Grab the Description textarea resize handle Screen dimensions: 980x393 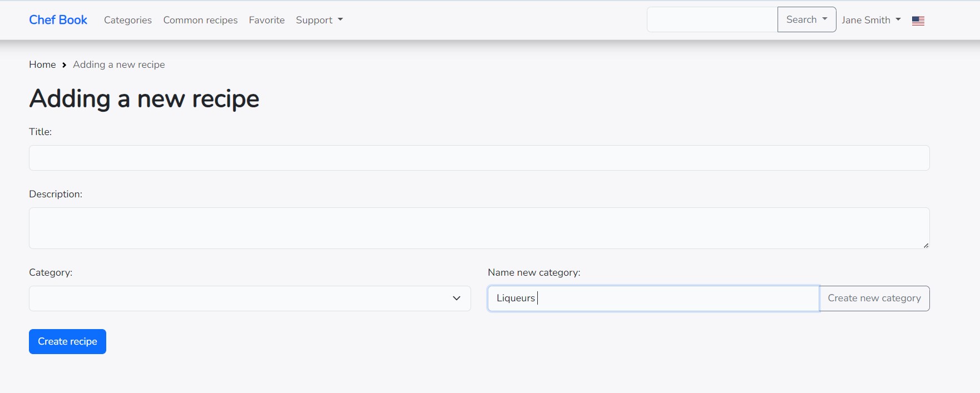[925, 245]
